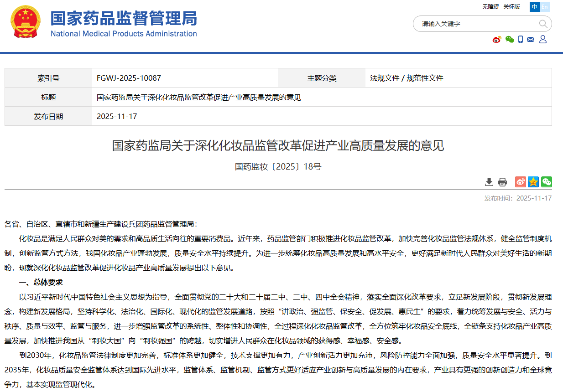Open the 无障碍 accessibility link

click(x=490, y=7)
